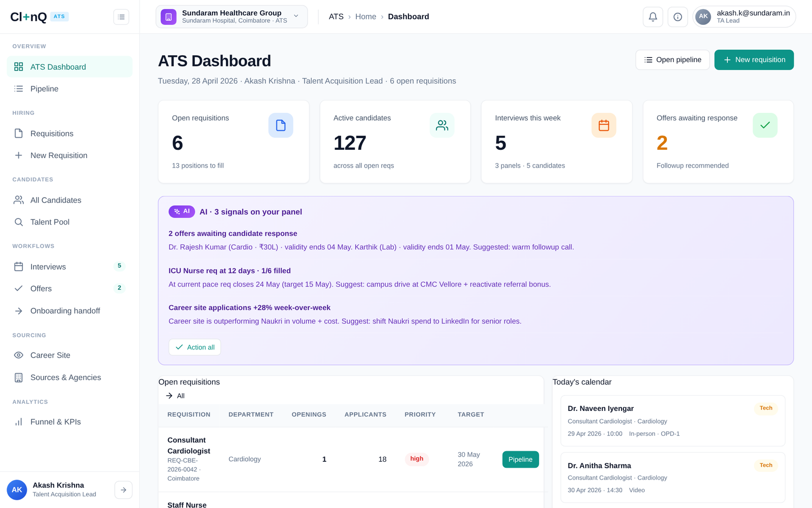This screenshot has width=812, height=508.
Task: Open Interviews workflow
Action: [70, 267]
